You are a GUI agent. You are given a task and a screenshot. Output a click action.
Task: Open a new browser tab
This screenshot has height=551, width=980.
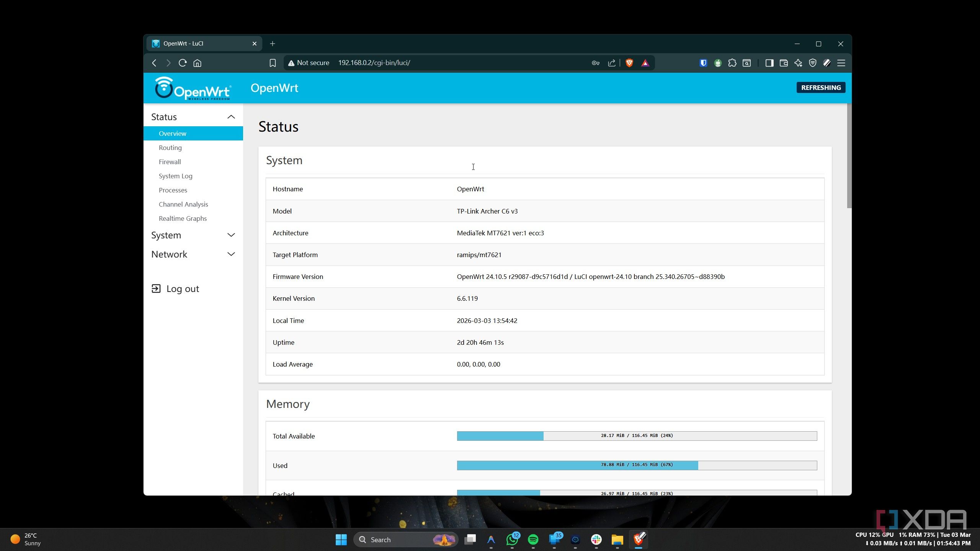click(273, 44)
